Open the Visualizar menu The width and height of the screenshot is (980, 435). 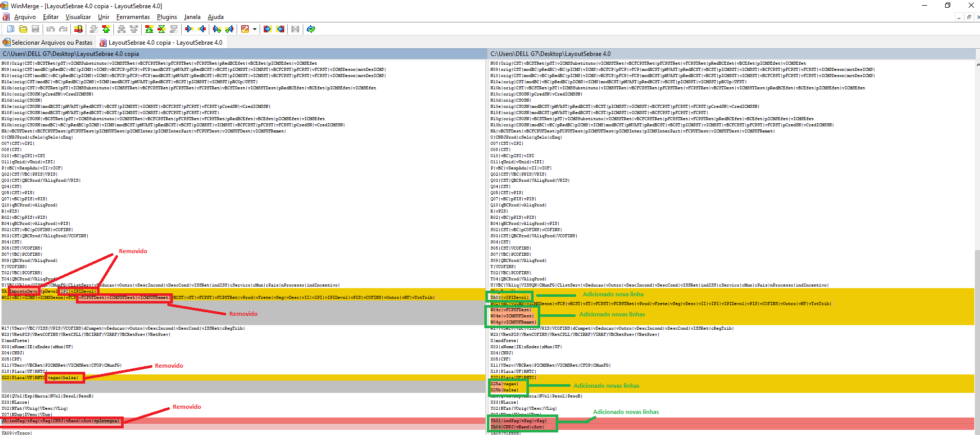78,17
